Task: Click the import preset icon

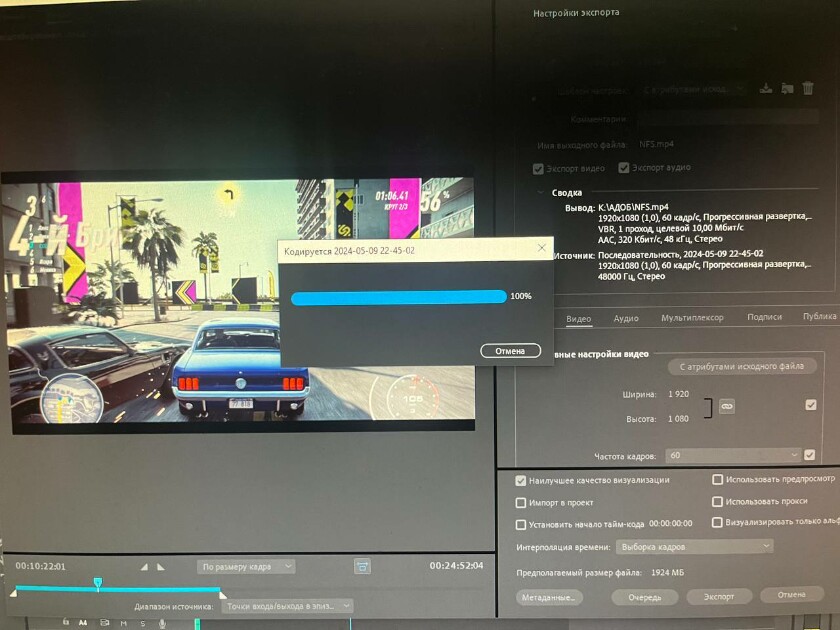Action: pos(787,88)
